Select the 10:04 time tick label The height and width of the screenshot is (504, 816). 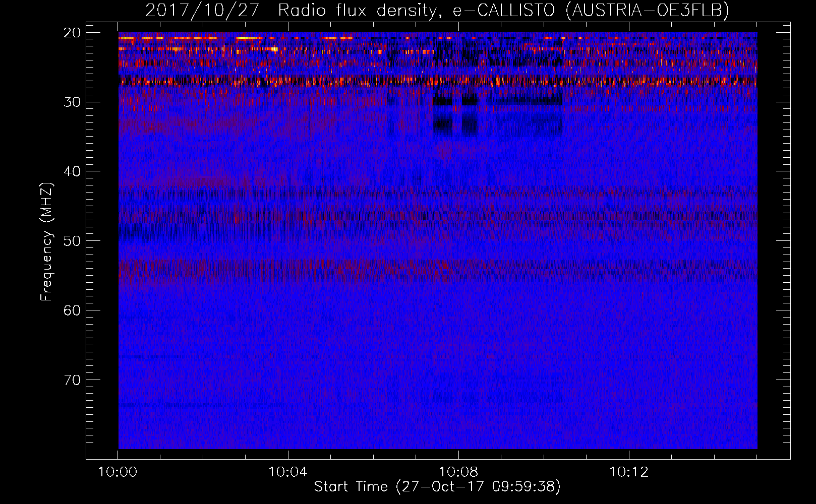click(288, 472)
